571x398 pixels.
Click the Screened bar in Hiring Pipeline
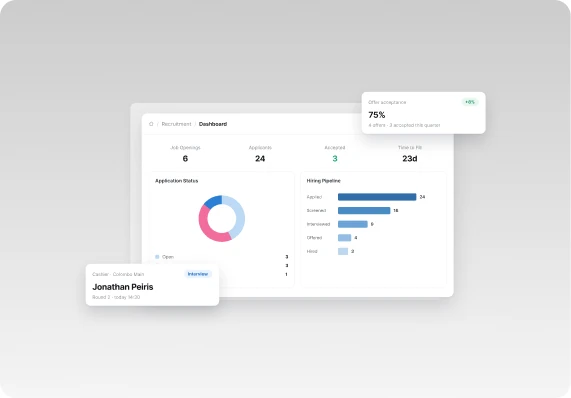(x=364, y=210)
